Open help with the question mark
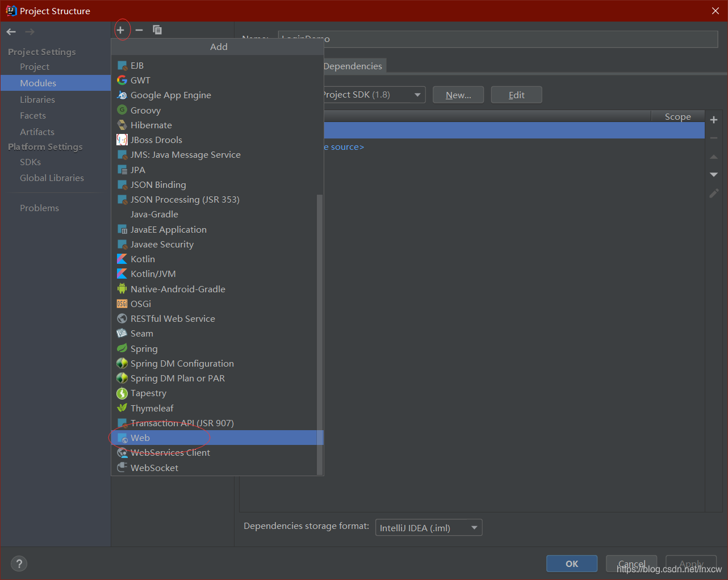The height and width of the screenshot is (580, 728). [x=19, y=564]
